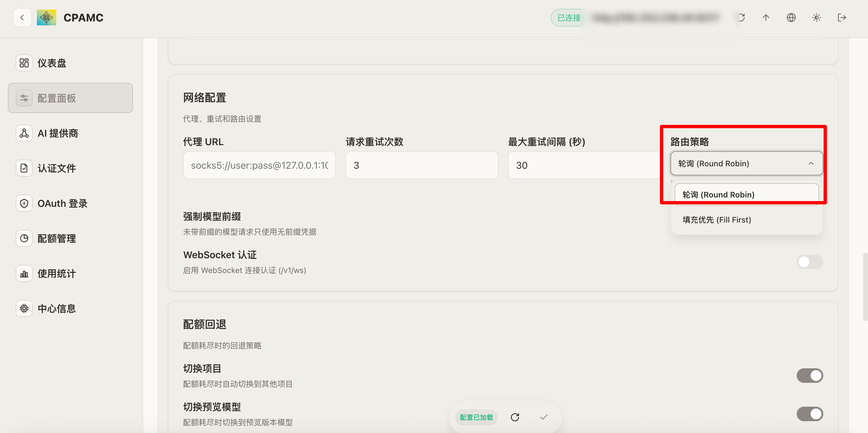This screenshot has width=868, height=433.
Task: Click the CPAMC logo icon
Action: coord(47,18)
